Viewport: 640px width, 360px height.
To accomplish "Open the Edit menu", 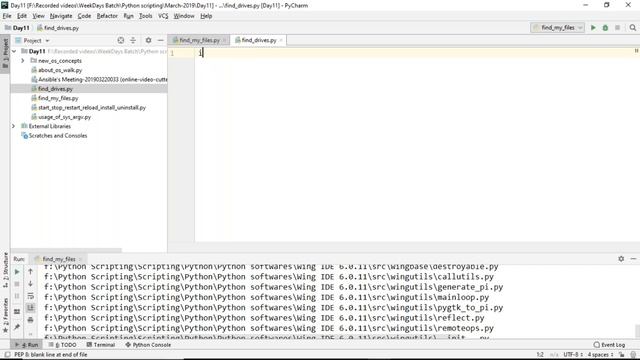I will pos(22,16).
